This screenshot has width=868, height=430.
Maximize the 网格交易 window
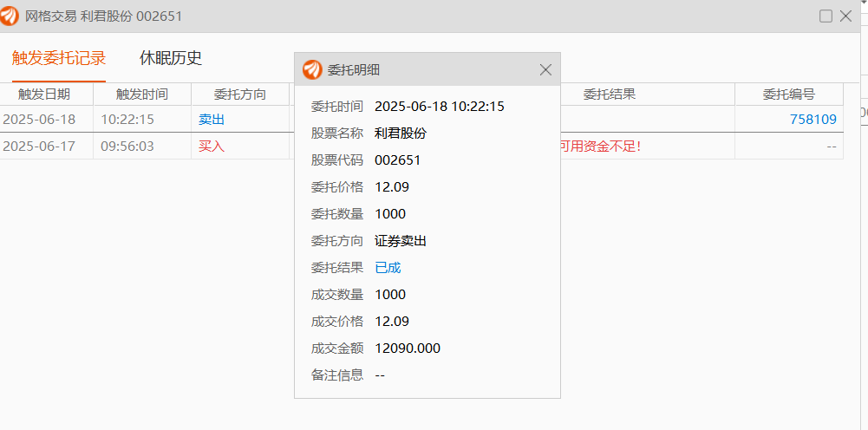click(826, 16)
